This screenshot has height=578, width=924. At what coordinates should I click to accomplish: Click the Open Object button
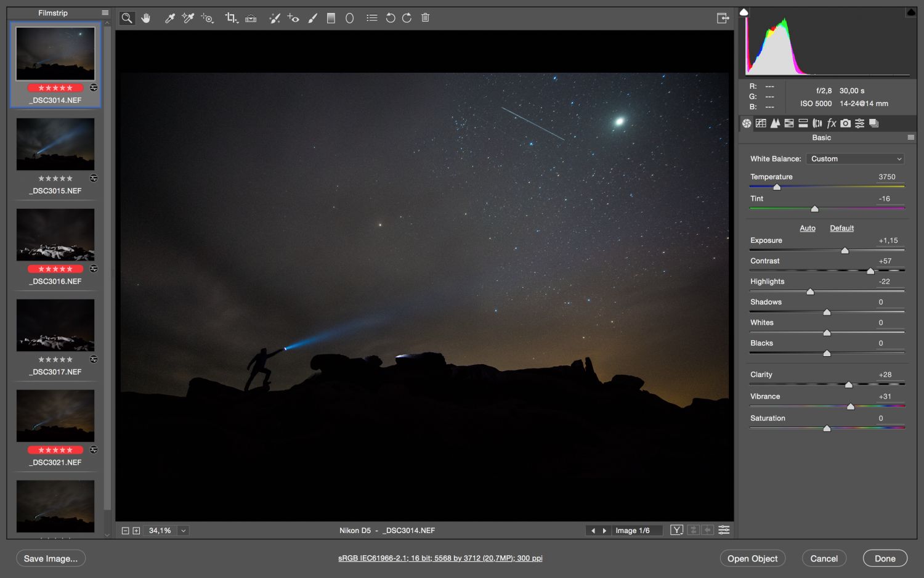coord(752,558)
